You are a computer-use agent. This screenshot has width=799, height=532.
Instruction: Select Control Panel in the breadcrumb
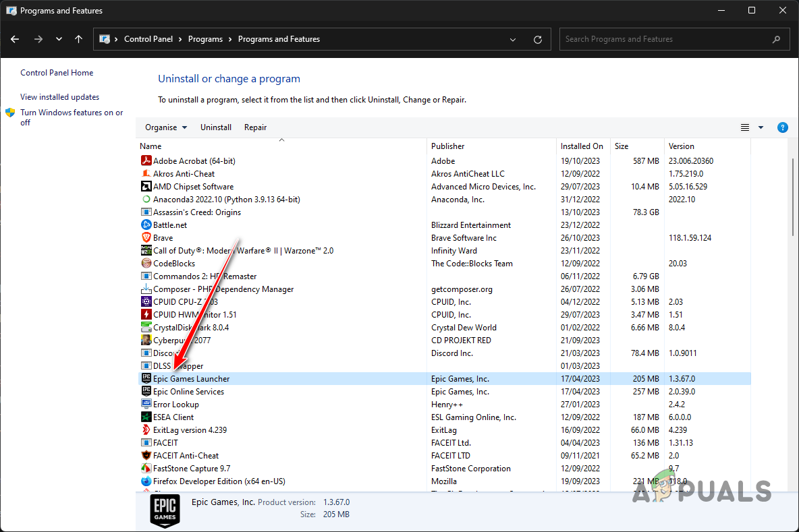click(148, 39)
